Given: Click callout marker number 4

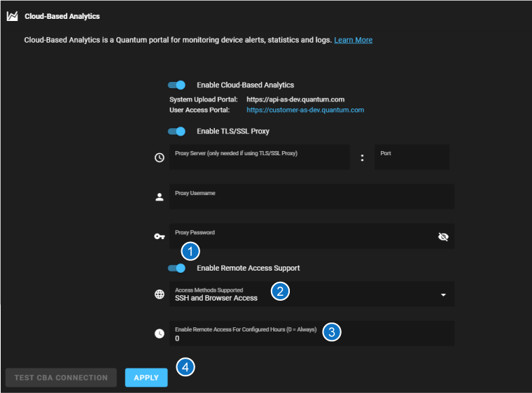Looking at the screenshot, I should click(x=185, y=366).
